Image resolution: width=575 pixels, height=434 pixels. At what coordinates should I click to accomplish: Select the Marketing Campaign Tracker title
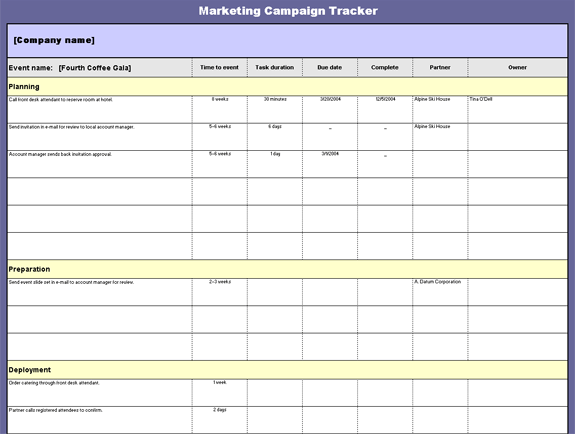(x=288, y=11)
